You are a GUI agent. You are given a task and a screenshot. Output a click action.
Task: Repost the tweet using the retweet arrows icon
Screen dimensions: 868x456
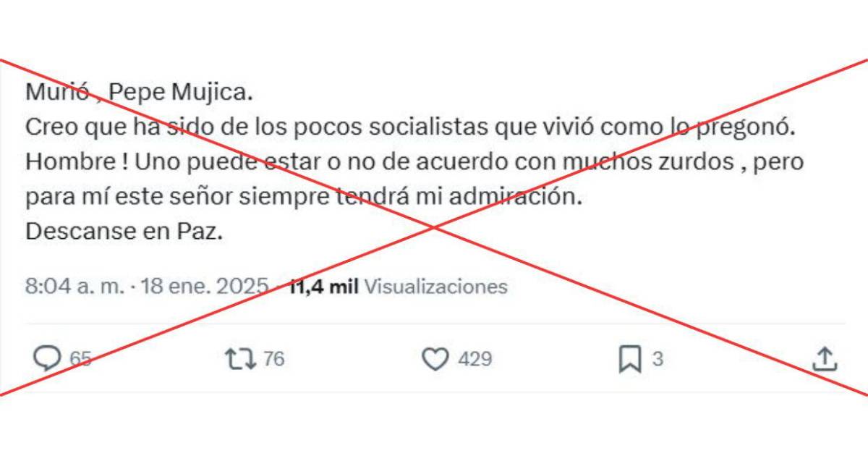pos(240,358)
